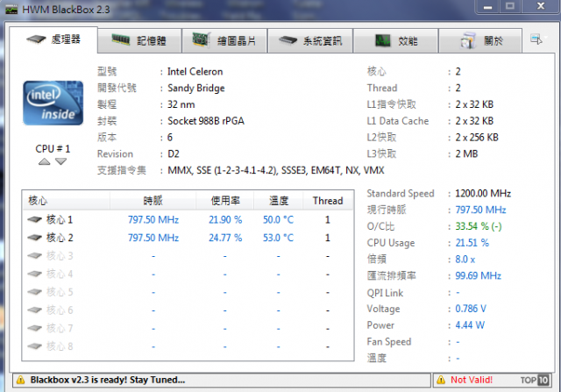Click the bus frequency value 99.69 MHz
The height and width of the screenshot is (392, 561).
478,275
